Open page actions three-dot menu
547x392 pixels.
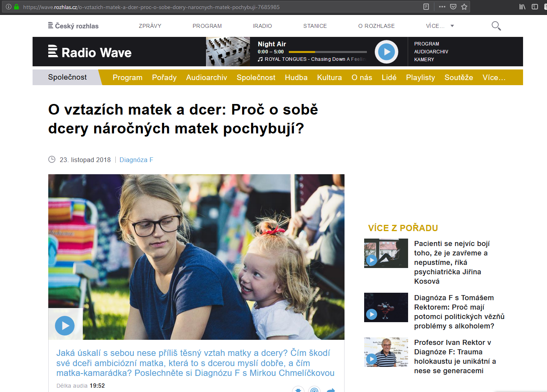442,7
